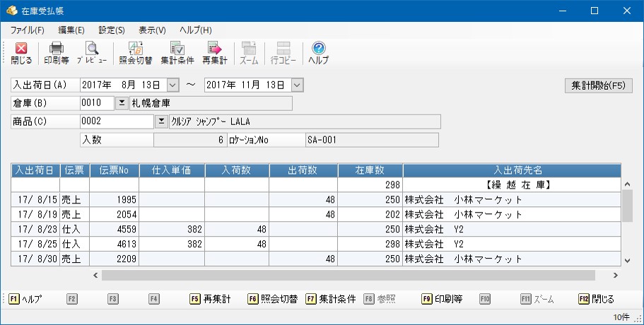
Task: Open 集計条件 toolbar icon
Action: pyautogui.click(x=177, y=53)
